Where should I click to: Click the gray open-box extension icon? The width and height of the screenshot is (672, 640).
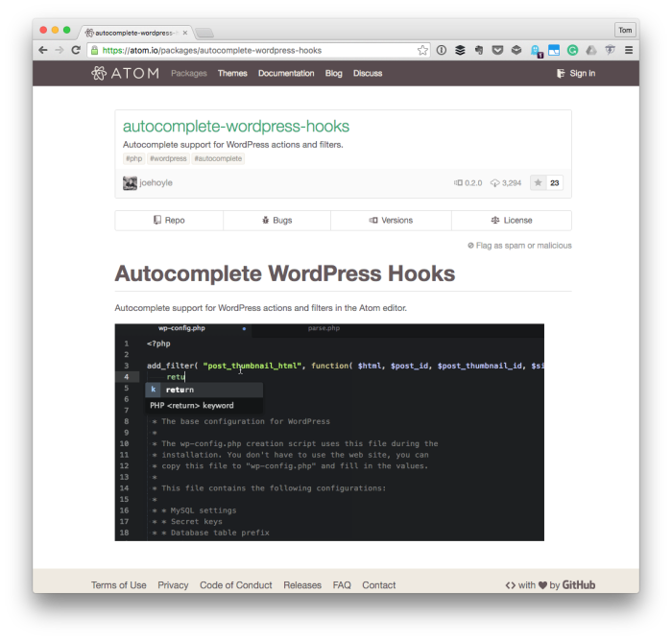click(x=516, y=50)
